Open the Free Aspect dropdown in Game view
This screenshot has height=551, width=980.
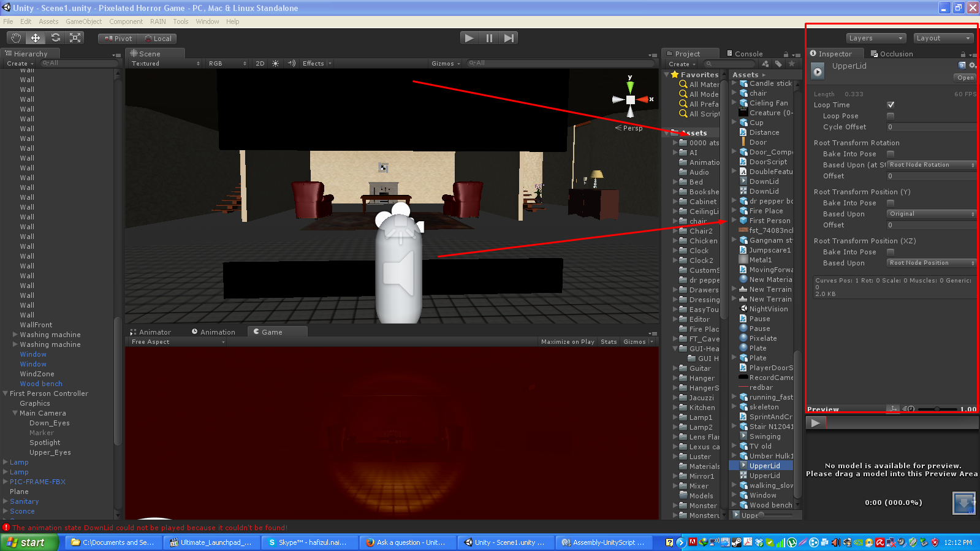click(177, 341)
